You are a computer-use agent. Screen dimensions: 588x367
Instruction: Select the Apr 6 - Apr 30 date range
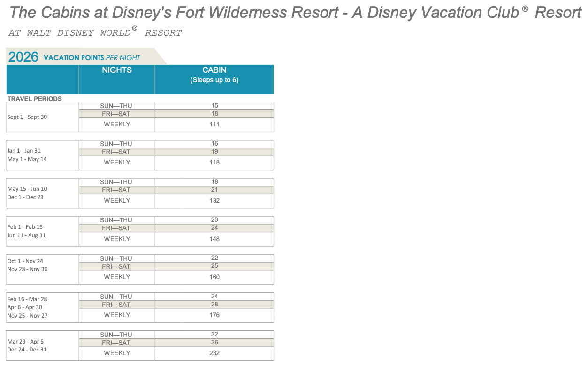(x=25, y=307)
